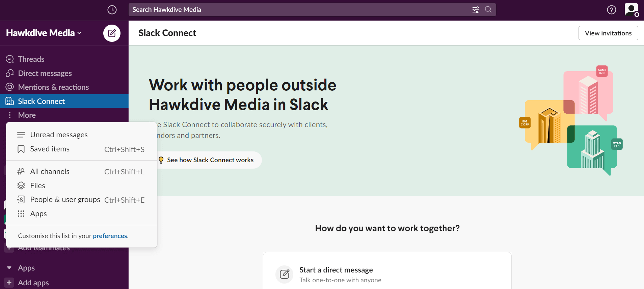Open the user profile avatar
644x289 pixels.
pos(631,9)
